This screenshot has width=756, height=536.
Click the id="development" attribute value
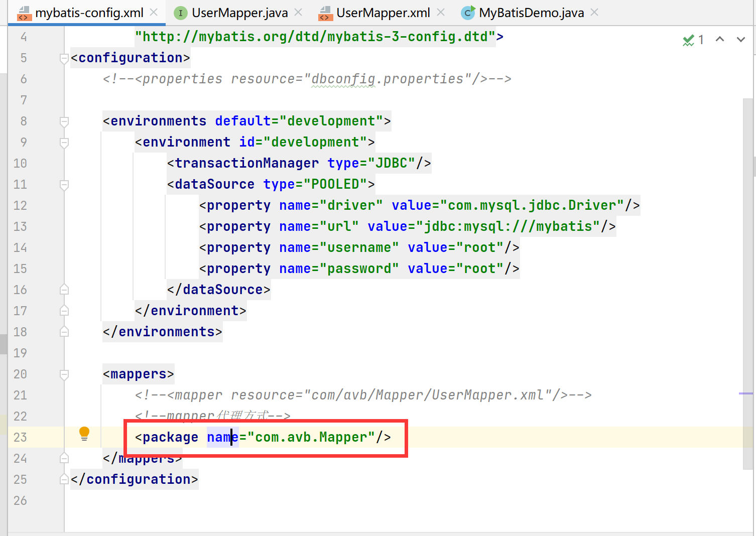315,142
